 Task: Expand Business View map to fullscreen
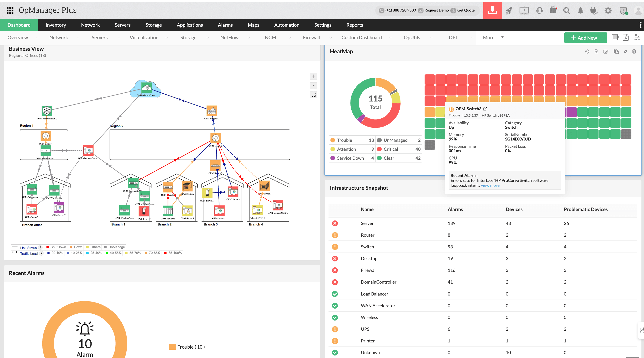[314, 95]
